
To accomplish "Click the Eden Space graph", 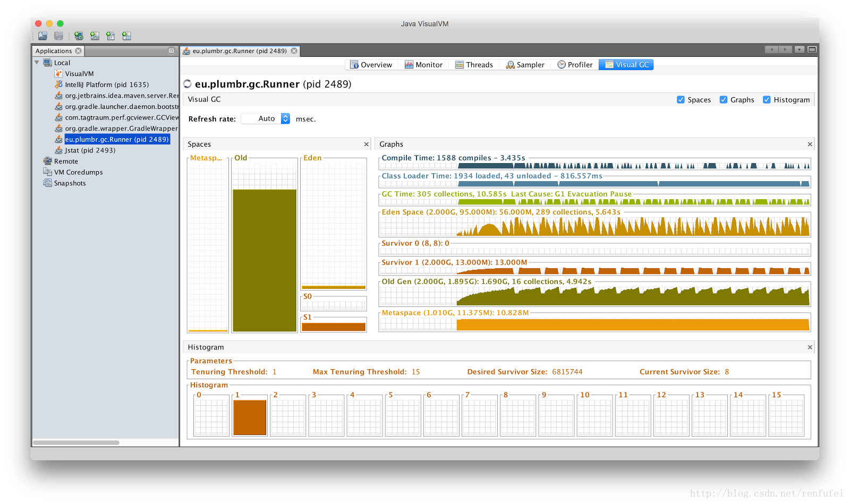I will [x=594, y=225].
